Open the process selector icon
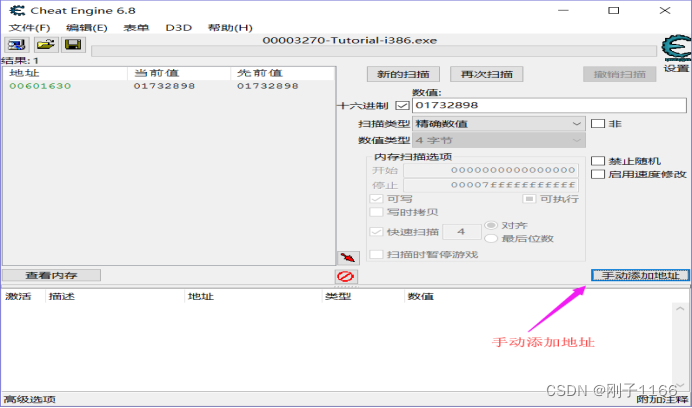This screenshot has width=692, height=408. click(16, 45)
